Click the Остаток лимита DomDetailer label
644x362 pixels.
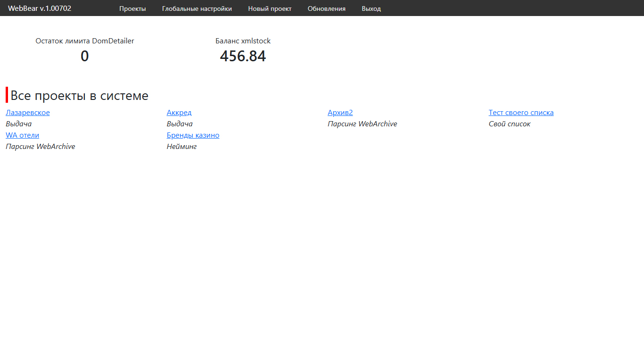(x=85, y=41)
